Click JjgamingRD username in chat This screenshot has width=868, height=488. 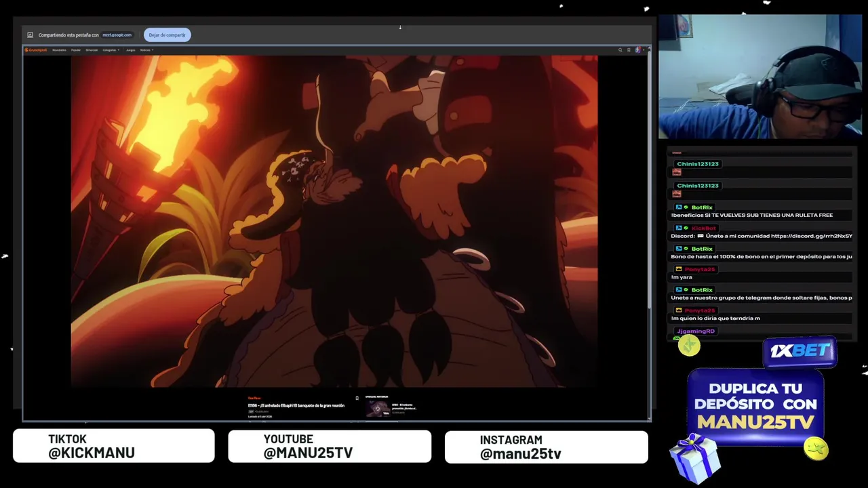coord(696,331)
